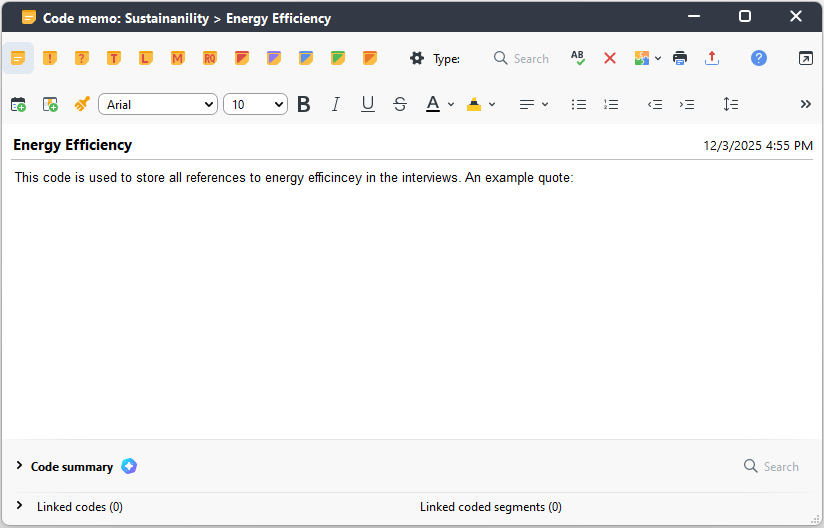Viewport: 824px width, 528px height.
Task: Adjust line spacing icon
Action: 731,104
